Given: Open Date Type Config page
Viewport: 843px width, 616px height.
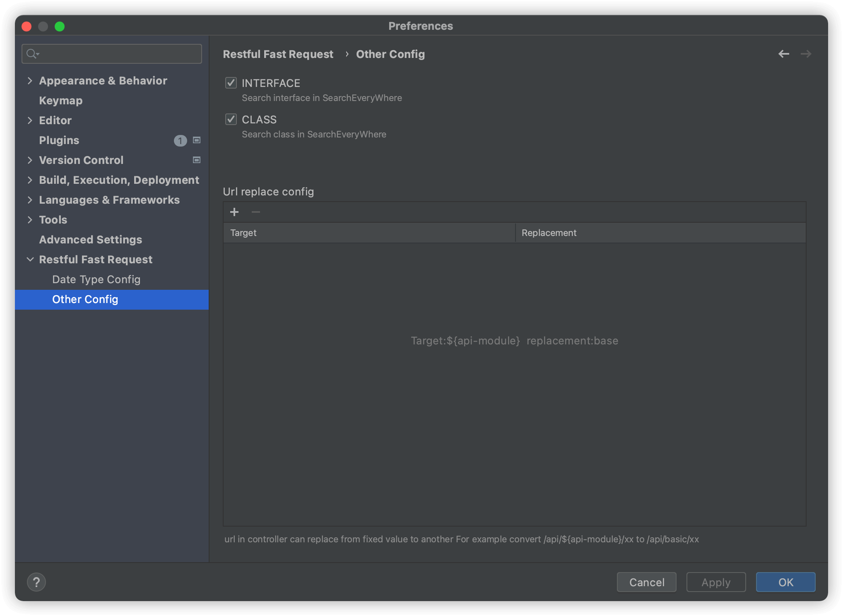Looking at the screenshot, I should 96,279.
